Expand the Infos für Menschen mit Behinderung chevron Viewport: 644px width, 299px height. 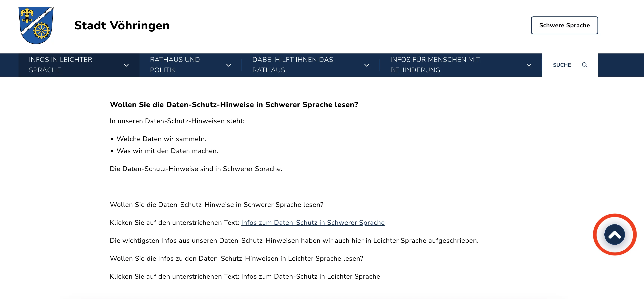(x=529, y=65)
